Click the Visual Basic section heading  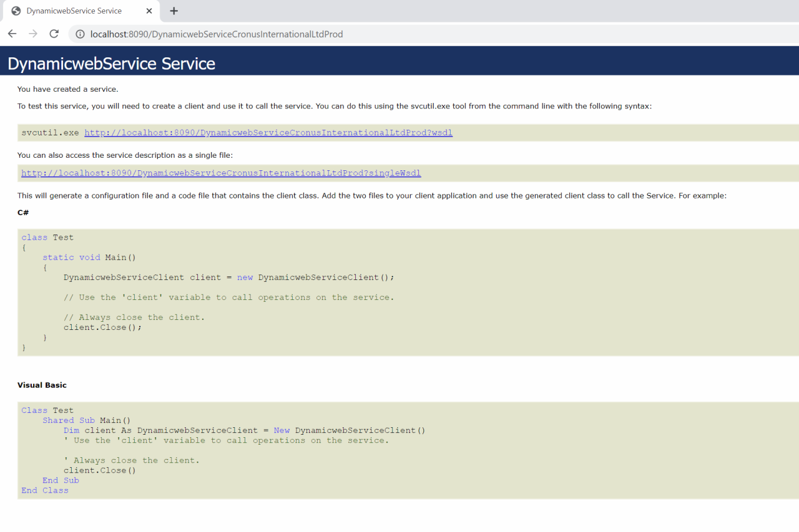coord(42,385)
